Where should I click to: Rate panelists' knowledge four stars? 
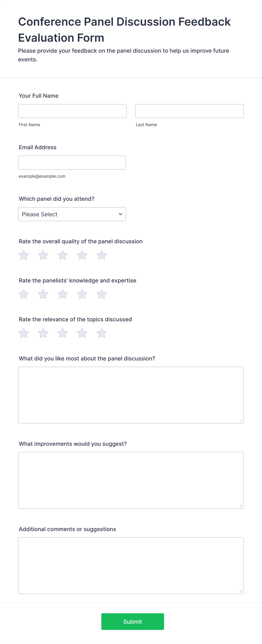coord(82,294)
